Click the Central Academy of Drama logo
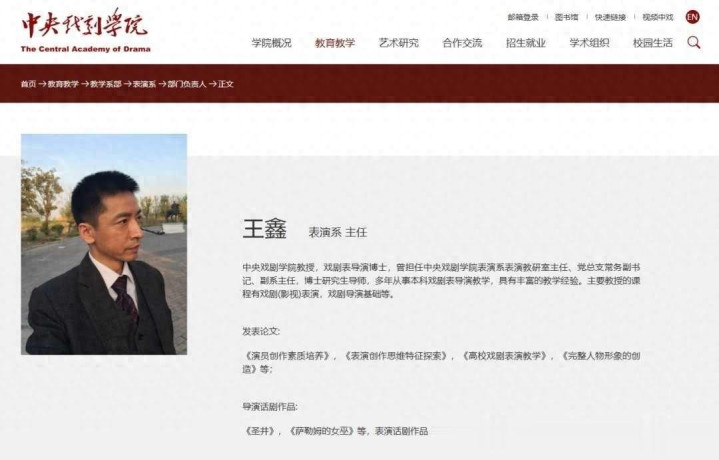This screenshot has width=719, height=460. click(85, 31)
